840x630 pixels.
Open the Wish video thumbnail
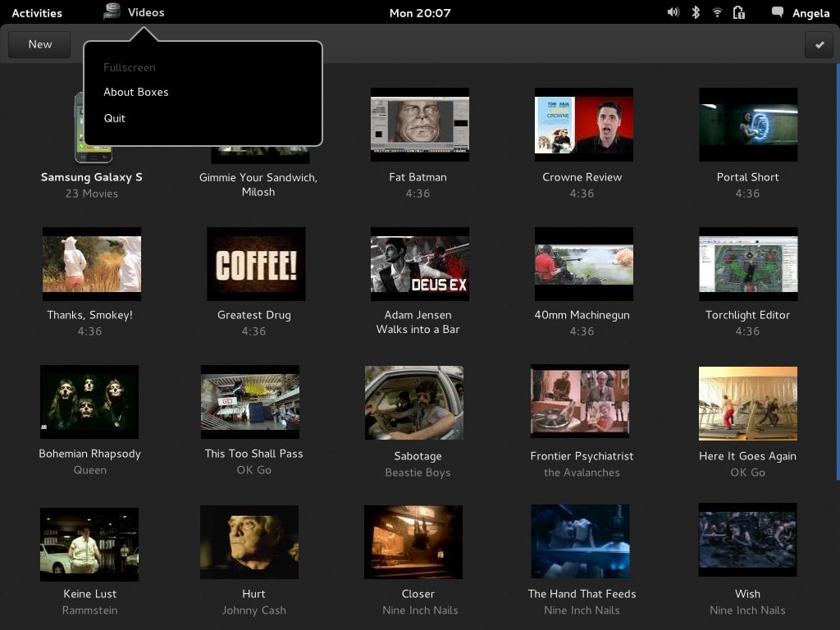tap(747, 540)
